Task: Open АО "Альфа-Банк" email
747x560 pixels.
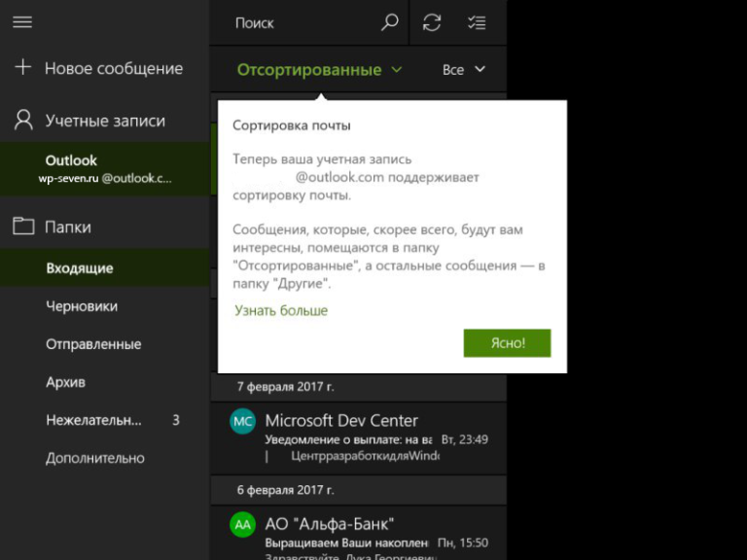Action: coord(358,533)
